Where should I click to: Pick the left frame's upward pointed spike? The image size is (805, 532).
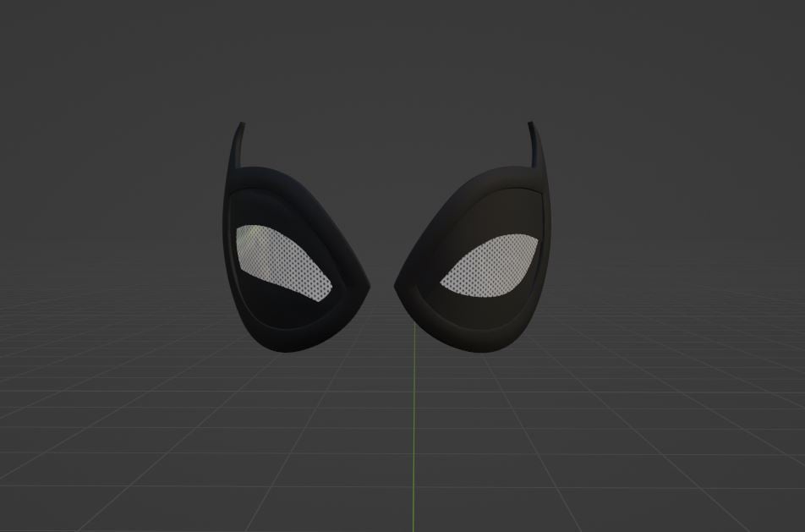pyautogui.click(x=237, y=145)
